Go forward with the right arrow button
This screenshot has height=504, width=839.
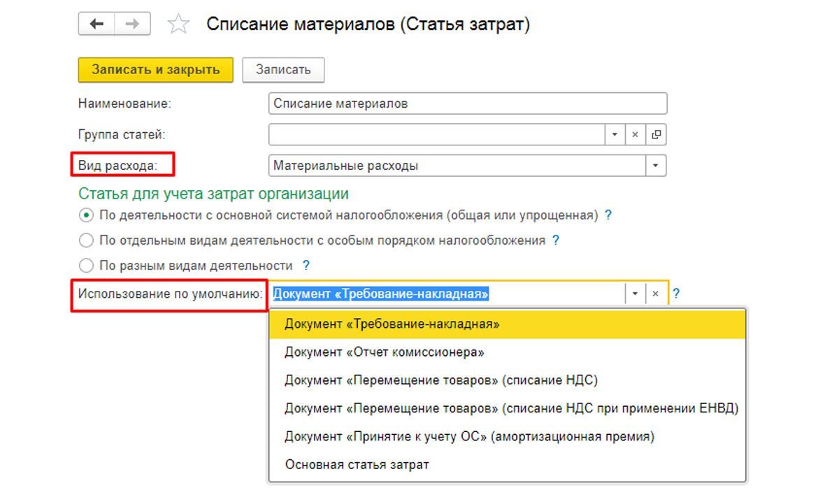pyautogui.click(x=131, y=24)
